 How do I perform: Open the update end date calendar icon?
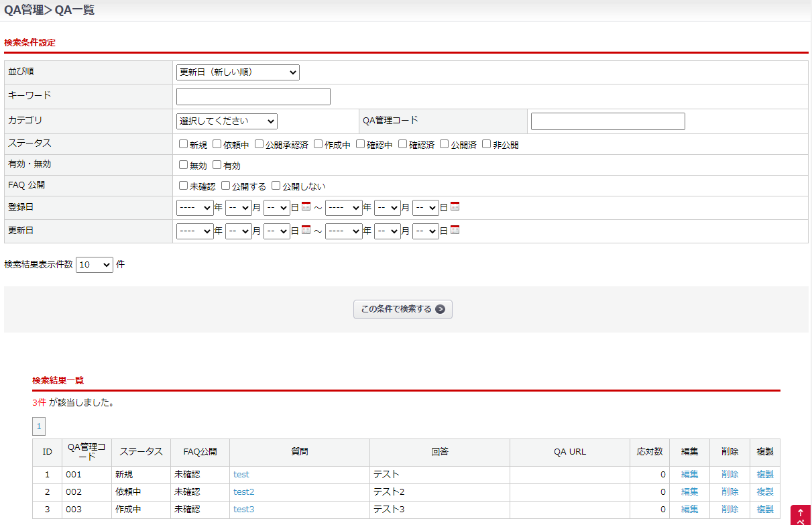455,230
